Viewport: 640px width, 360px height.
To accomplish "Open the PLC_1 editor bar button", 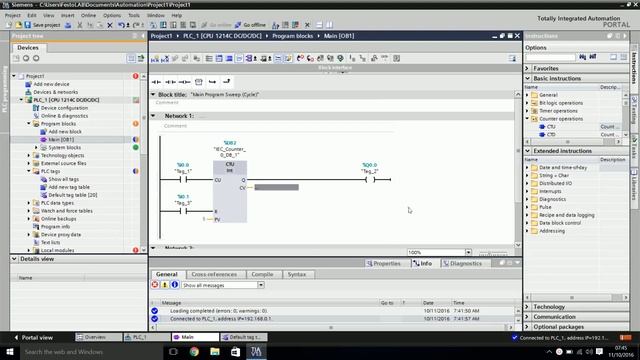I will pos(147,337).
